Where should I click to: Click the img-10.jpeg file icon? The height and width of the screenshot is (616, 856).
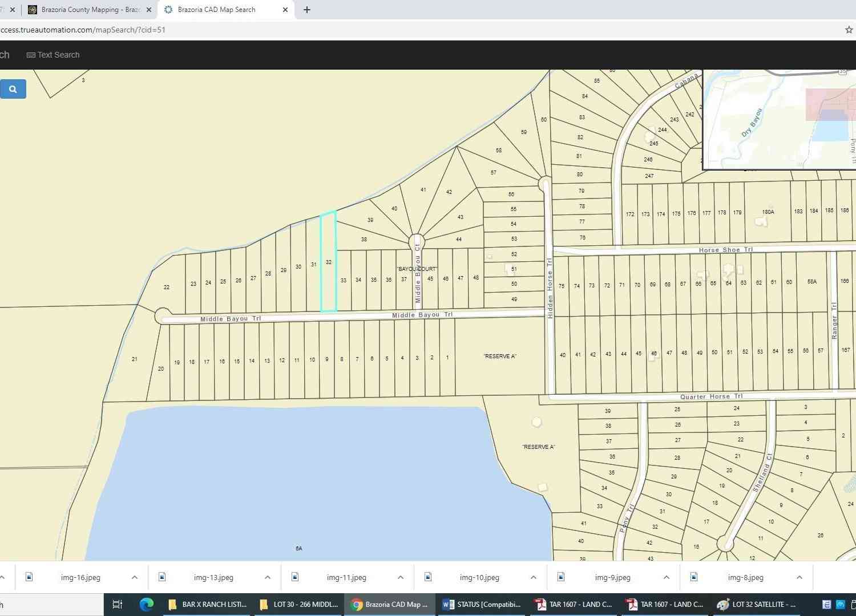point(428,577)
